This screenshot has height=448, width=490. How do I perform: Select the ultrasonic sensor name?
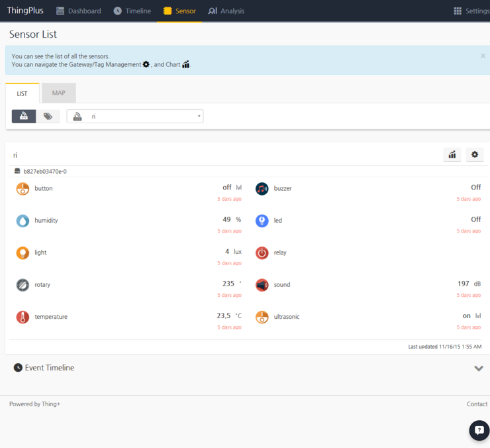[x=287, y=317]
